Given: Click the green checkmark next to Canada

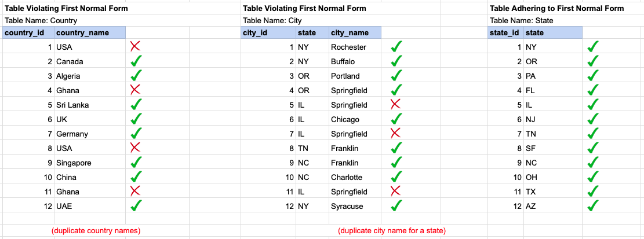Looking at the screenshot, I should tap(136, 61).
